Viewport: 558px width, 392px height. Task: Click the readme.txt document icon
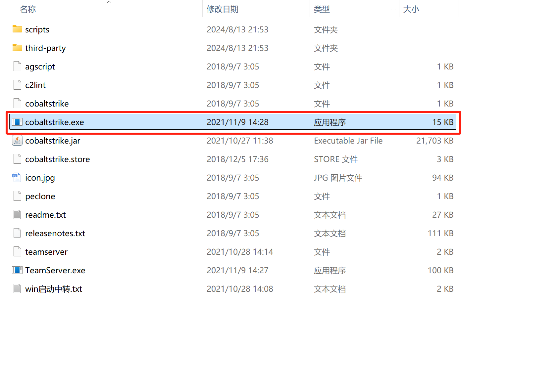tap(17, 215)
